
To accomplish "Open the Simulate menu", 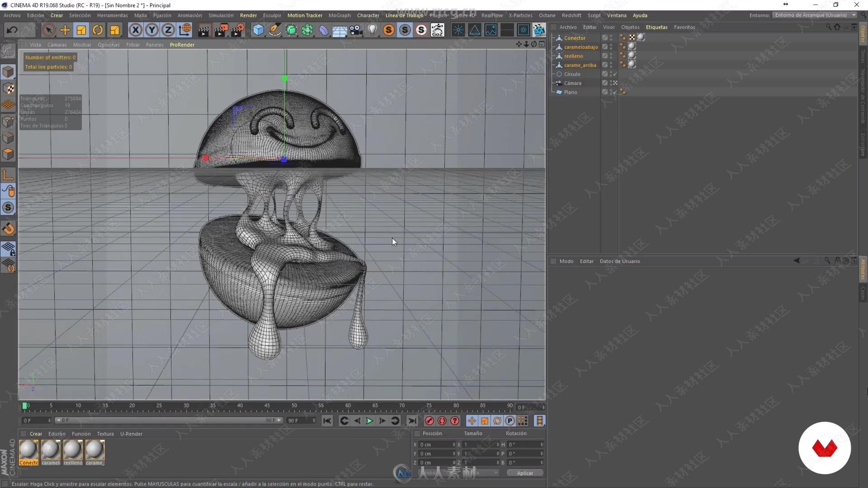I will pyautogui.click(x=221, y=15).
